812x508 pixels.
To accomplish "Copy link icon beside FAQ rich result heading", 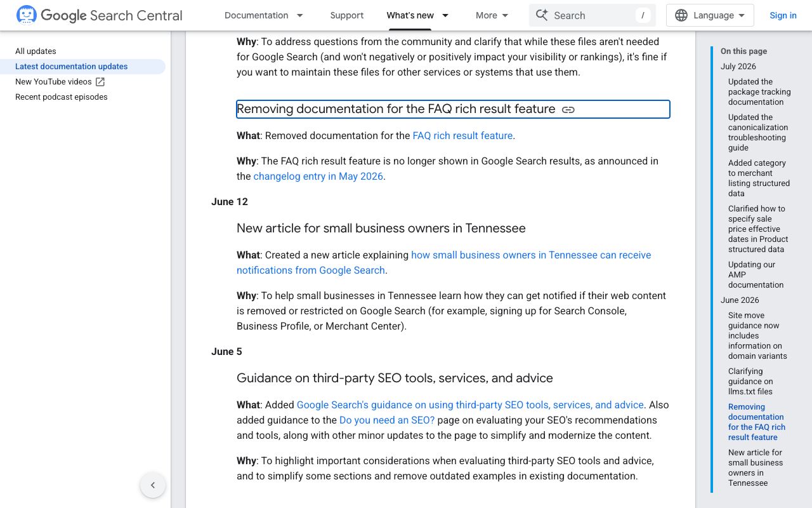I will pos(568,109).
